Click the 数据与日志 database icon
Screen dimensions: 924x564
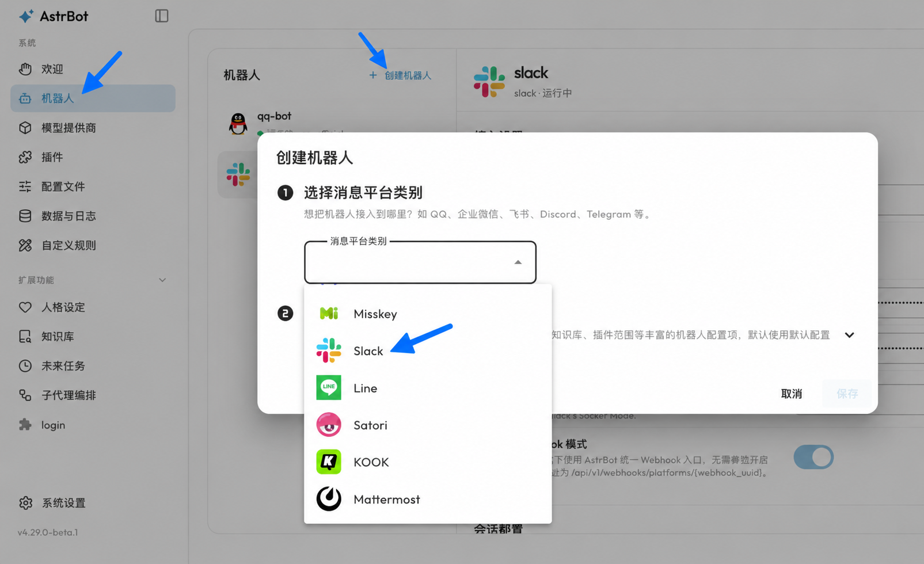tap(25, 216)
